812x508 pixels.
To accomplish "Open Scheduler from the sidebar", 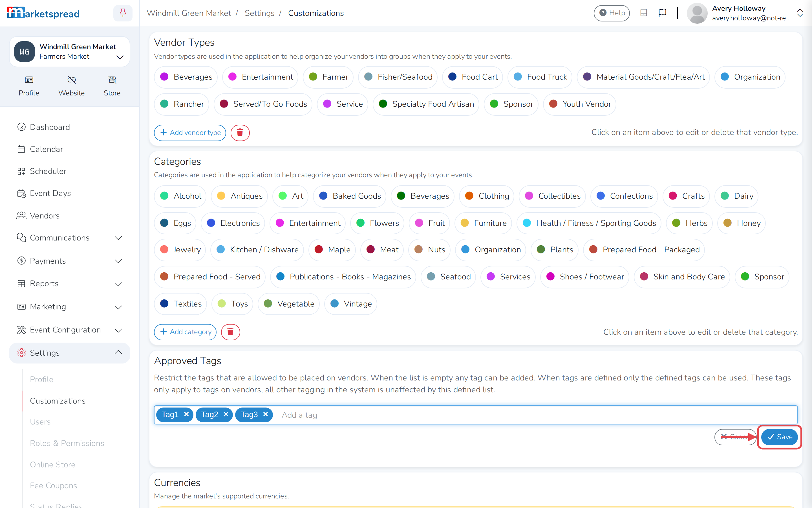I will tap(69, 171).
